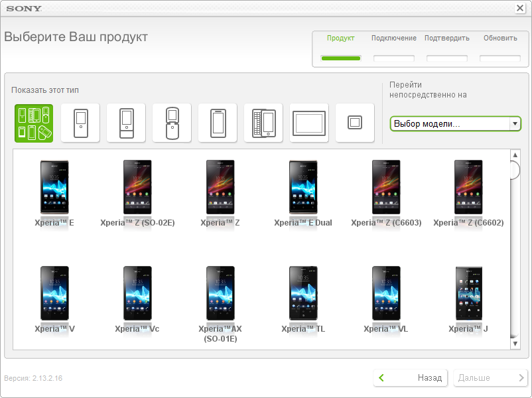
Task: Close the Sony update window
Action: (520, 8)
